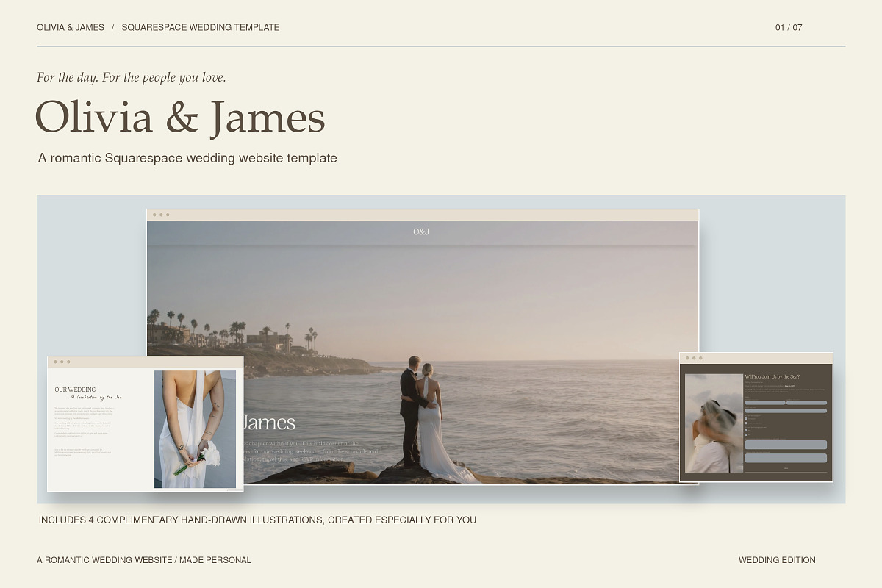Screen dimensions: 882x588
Task: Click 'A Celebration by the Sea' script text
Action: pos(96,397)
